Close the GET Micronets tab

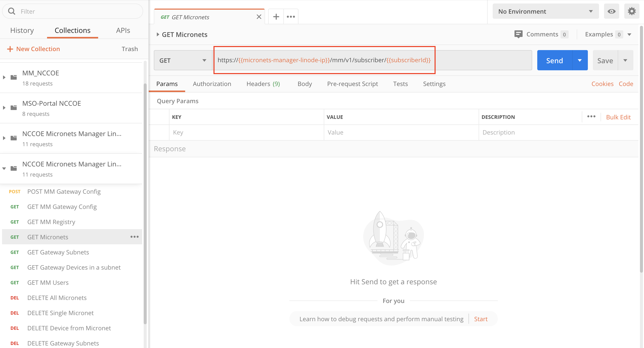coord(259,17)
